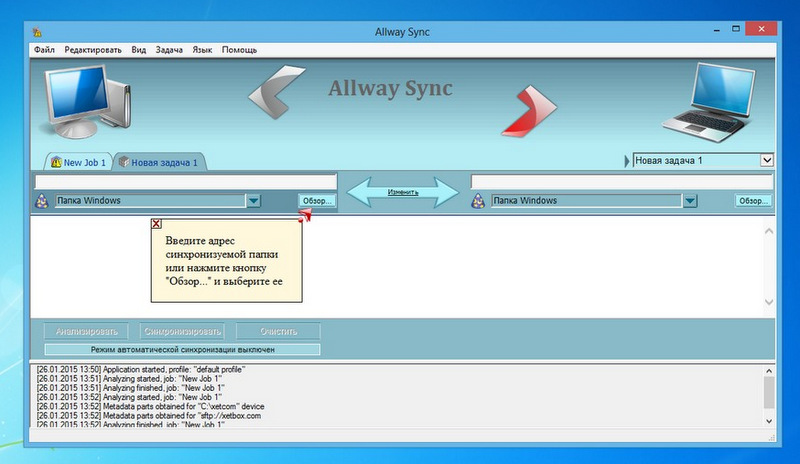
Task: Click the log panel scroll-up arrow
Action: 769,371
